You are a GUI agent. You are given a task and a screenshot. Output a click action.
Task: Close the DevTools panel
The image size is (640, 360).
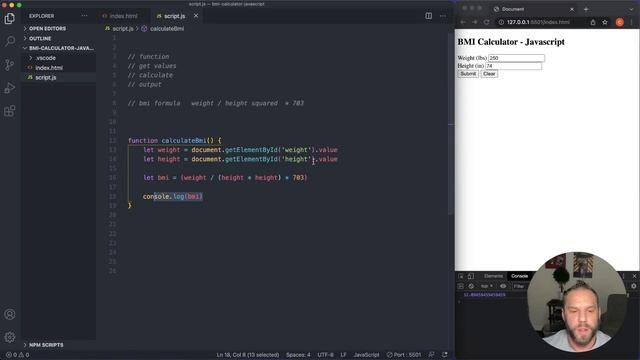pyautogui.click(x=634, y=276)
